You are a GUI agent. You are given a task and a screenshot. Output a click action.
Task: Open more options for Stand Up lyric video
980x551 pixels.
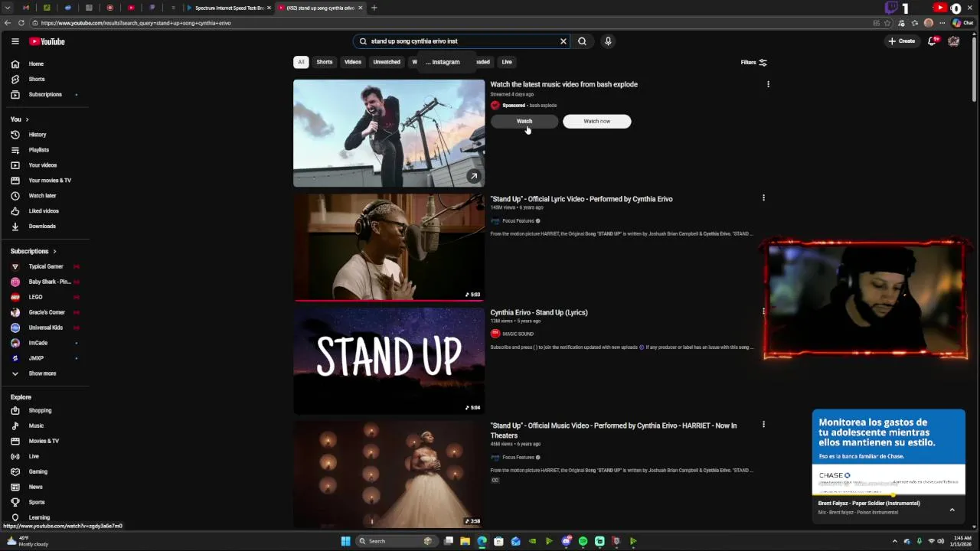pyautogui.click(x=763, y=197)
